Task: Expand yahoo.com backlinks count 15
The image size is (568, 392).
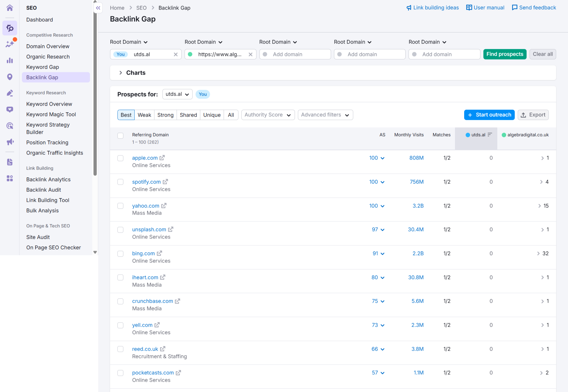Action: pos(543,206)
